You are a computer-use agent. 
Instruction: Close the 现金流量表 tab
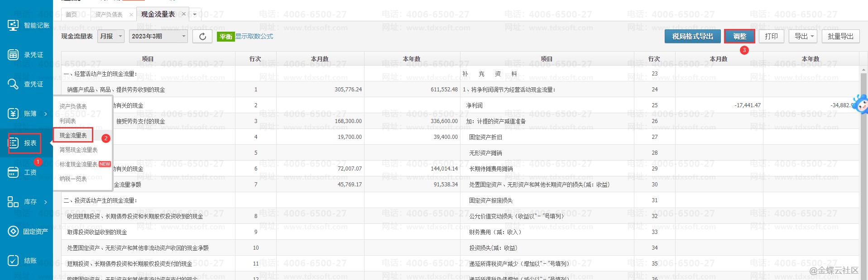(183, 14)
